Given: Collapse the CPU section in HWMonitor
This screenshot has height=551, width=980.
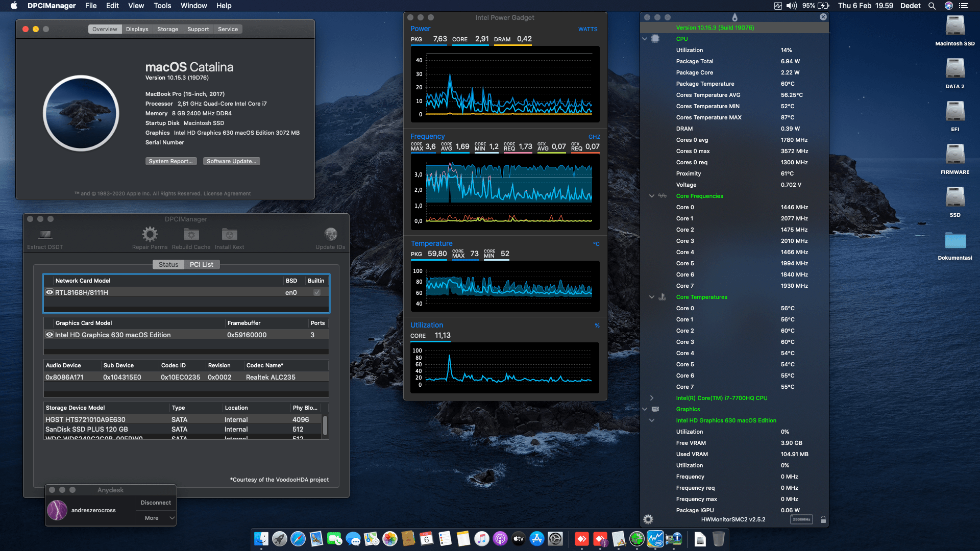Looking at the screenshot, I should pyautogui.click(x=645, y=39).
